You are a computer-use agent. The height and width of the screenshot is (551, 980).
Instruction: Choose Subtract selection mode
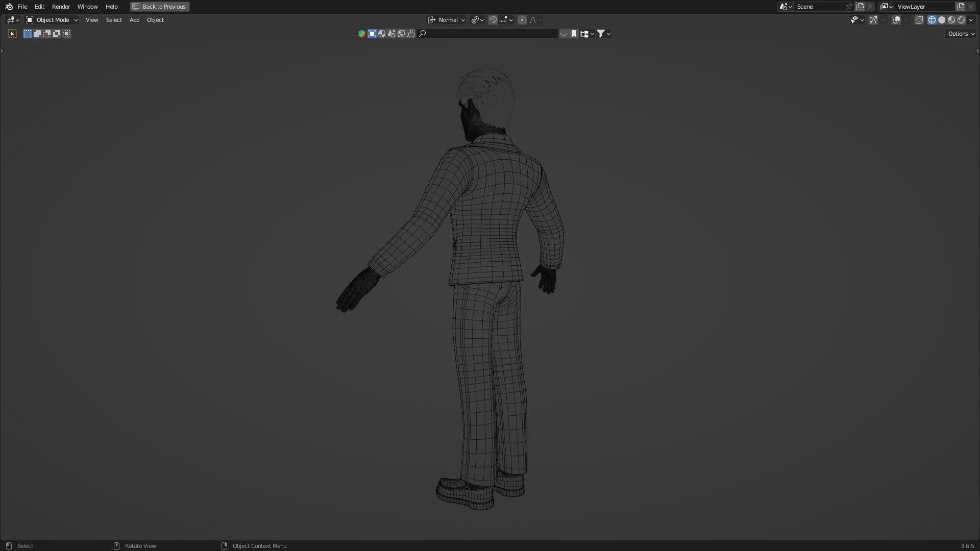click(47, 34)
